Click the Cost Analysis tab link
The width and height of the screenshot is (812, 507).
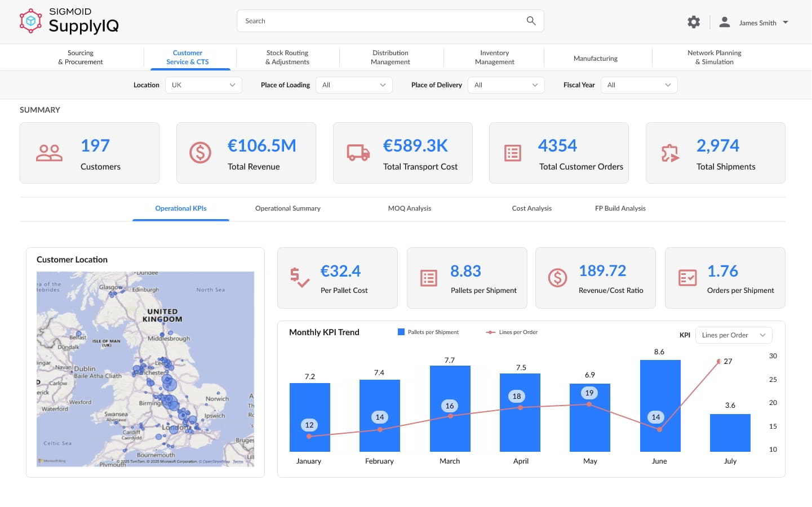click(531, 208)
